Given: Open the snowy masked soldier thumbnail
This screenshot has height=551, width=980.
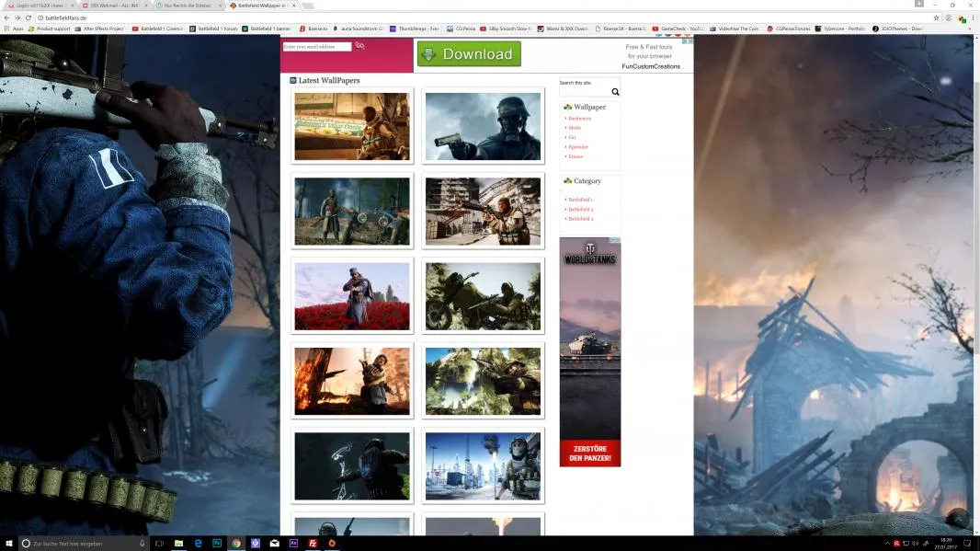Looking at the screenshot, I should coord(483,466).
